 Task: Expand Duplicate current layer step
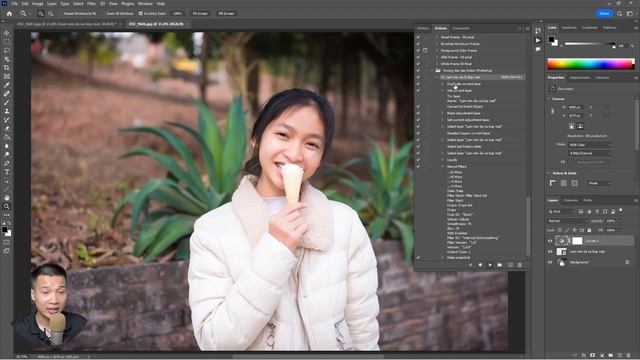coord(442,84)
